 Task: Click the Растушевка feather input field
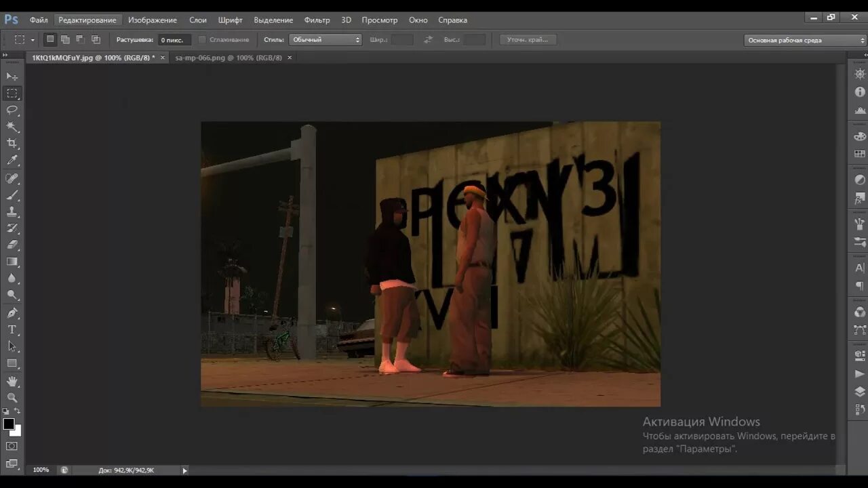click(174, 40)
